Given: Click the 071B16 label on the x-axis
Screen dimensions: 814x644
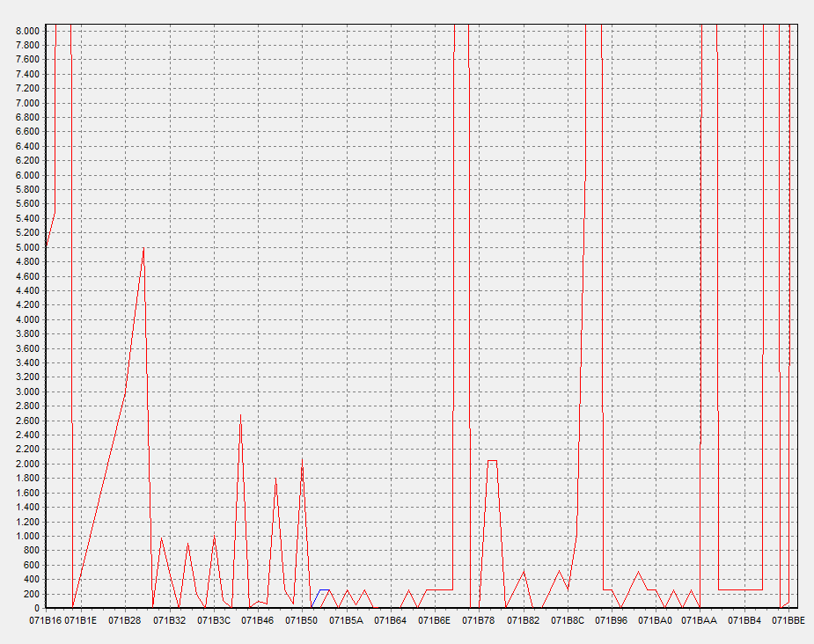Looking at the screenshot, I should pos(45,620).
